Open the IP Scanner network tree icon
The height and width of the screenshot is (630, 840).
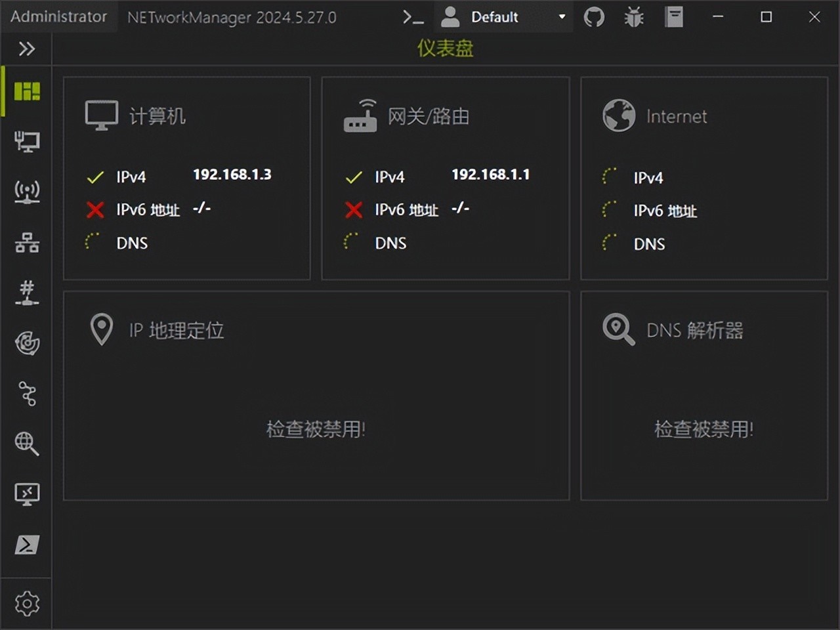pyautogui.click(x=27, y=242)
